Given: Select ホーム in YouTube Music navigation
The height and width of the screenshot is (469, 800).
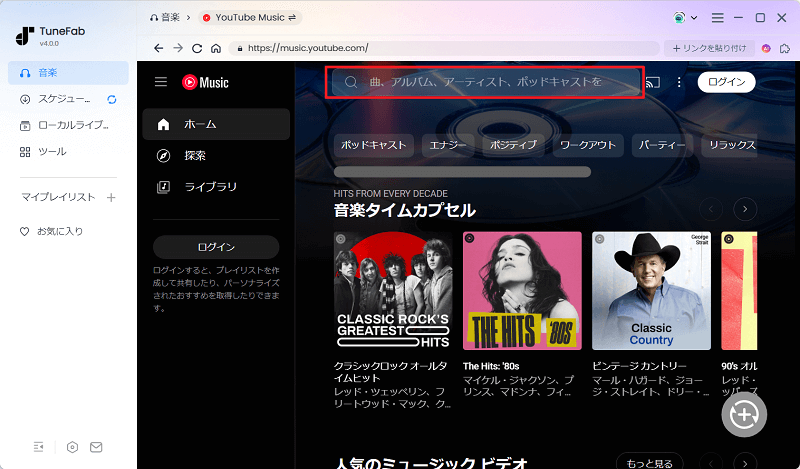Looking at the screenshot, I should pyautogui.click(x=216, y=124).
